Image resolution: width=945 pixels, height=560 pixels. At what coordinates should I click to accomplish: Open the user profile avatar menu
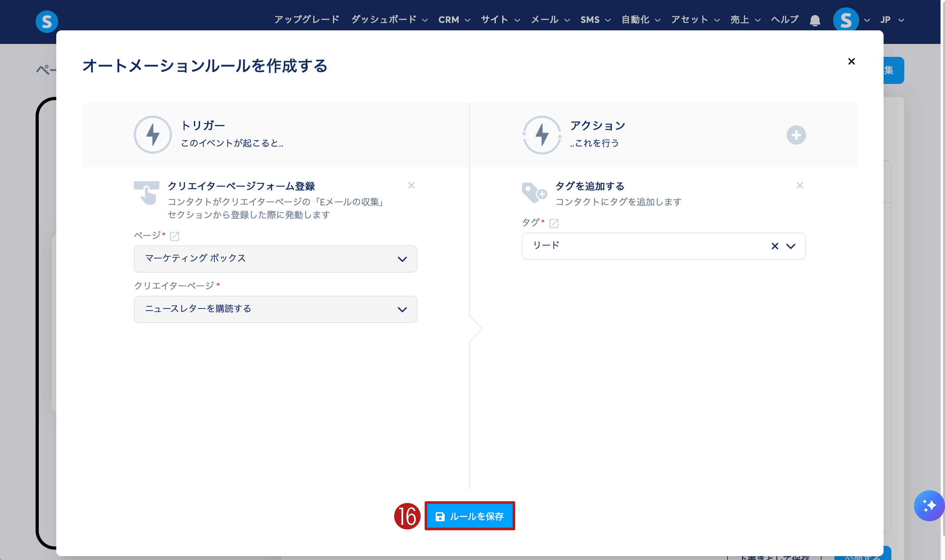[845, 20]
